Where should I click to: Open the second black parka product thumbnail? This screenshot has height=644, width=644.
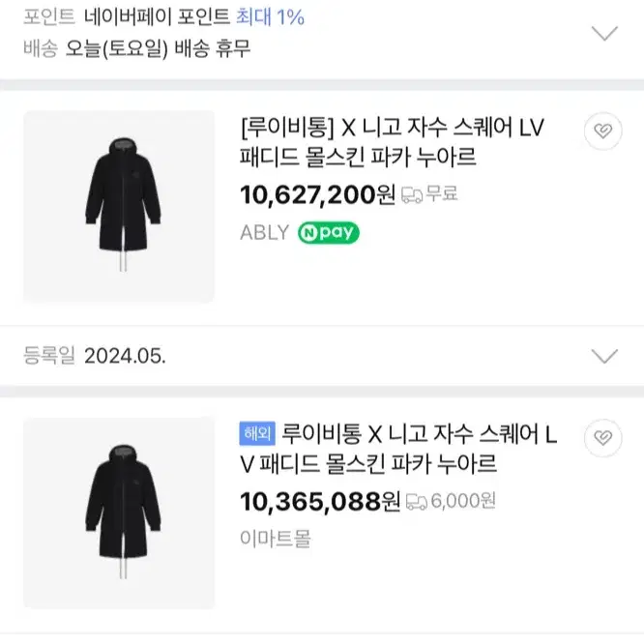119,513
